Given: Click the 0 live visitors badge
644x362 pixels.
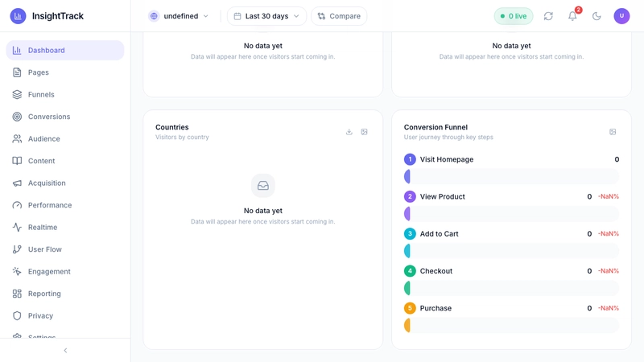Looking at the screenshot, I should click(x=514, y=16).
